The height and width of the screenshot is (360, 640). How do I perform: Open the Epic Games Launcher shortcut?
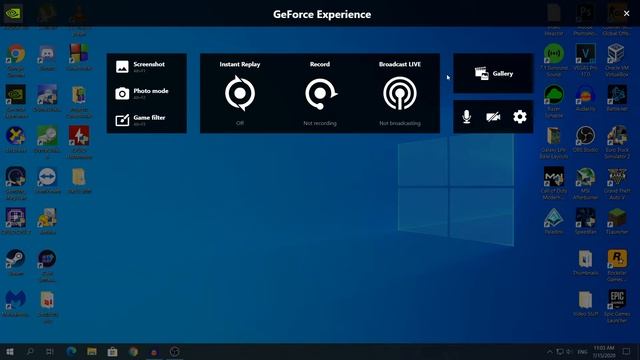click(617, 306)
